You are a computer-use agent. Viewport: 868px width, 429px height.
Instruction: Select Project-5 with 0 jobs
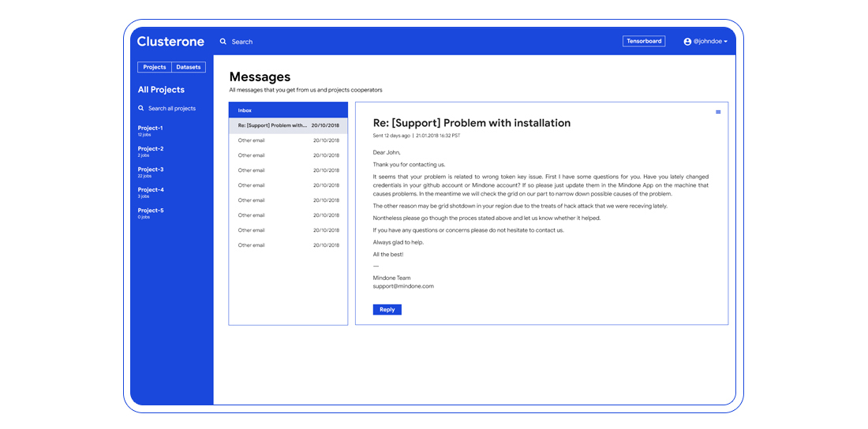point(151,213)
